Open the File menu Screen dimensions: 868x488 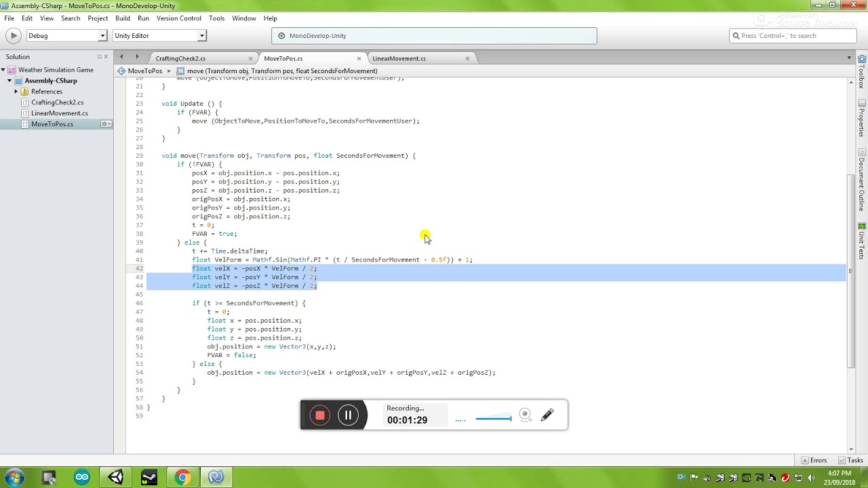(x=9, y=18)
